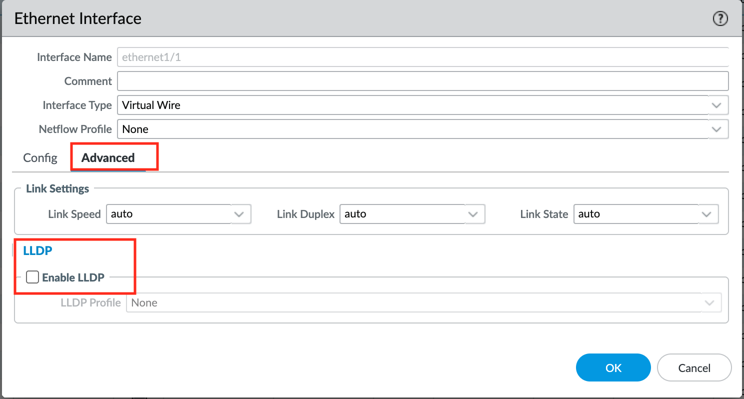
Task: Expand the Link Speed dropdown
Action: [x=178, y=214]
